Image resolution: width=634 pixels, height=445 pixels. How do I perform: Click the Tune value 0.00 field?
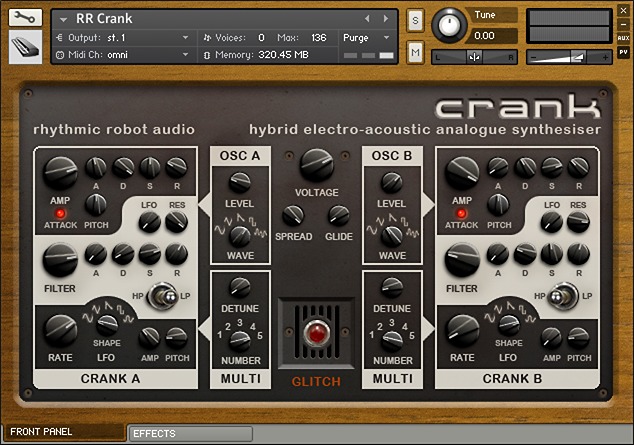click(x=491, y=36)
